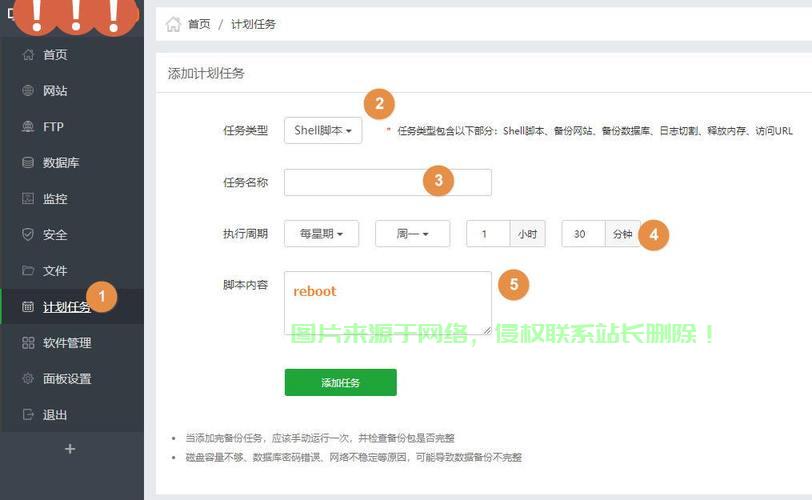Expand the 周一 weekday dropdown
The image size is (812, 500).
click(412, 234)
